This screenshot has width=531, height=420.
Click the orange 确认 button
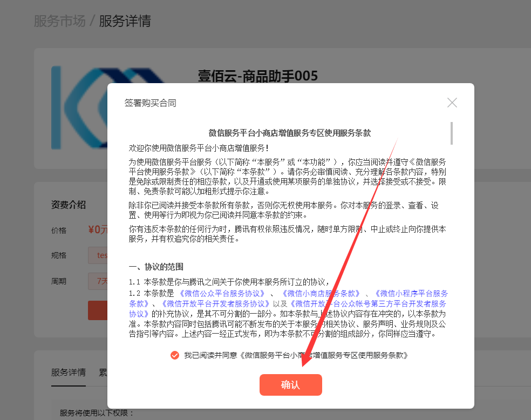pos(290,385)
